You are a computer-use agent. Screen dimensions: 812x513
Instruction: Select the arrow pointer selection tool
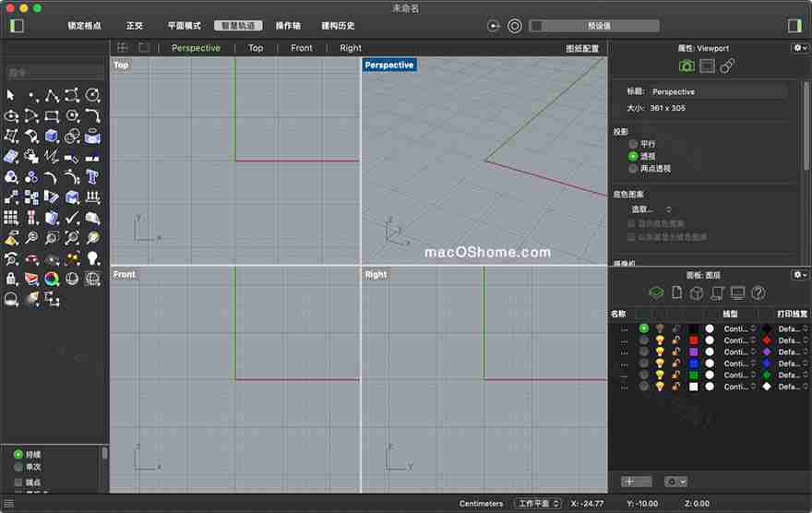click(x=11, y=95)
